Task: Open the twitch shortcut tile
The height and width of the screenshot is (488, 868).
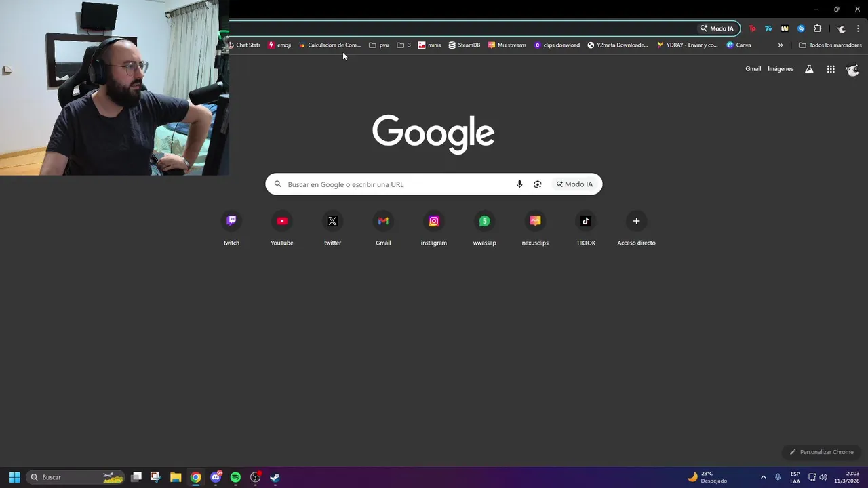Action: tap(231, 229)
